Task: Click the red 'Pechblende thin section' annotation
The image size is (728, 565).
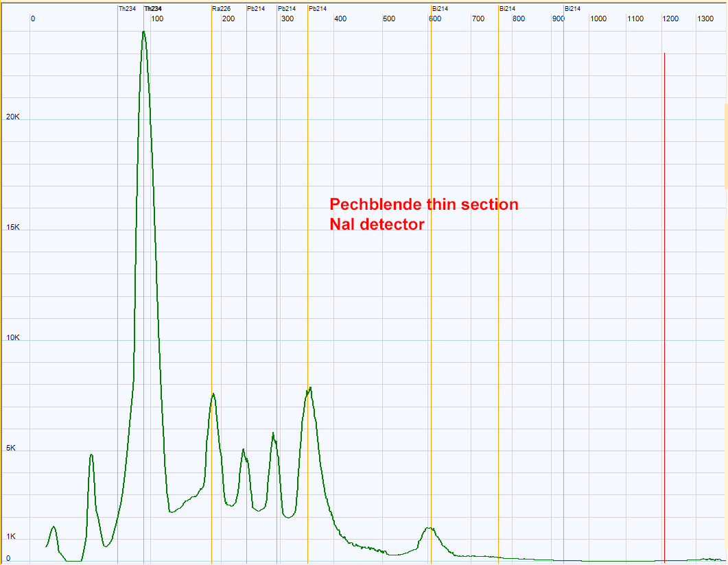Action: point(424,204)
